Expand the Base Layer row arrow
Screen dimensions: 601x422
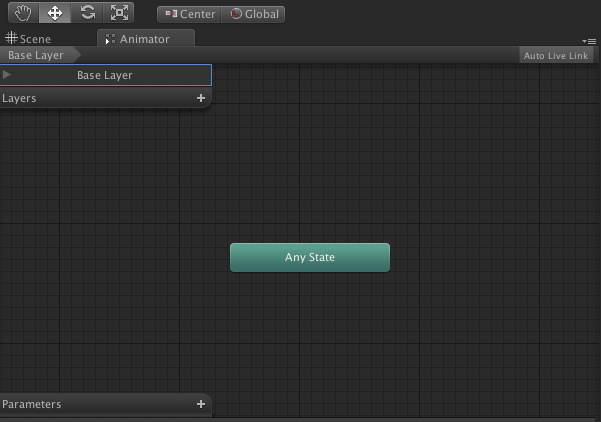coord(8,75)
